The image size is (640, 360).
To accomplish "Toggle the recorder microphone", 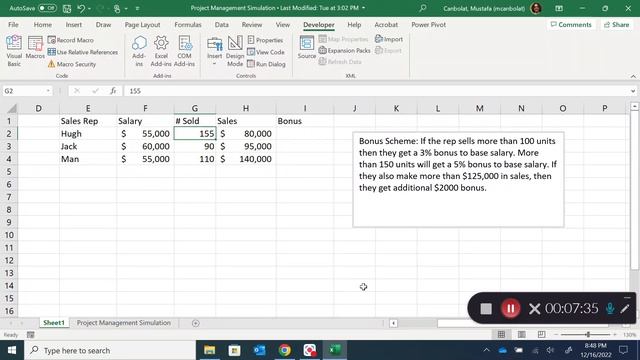I will 610,309.
